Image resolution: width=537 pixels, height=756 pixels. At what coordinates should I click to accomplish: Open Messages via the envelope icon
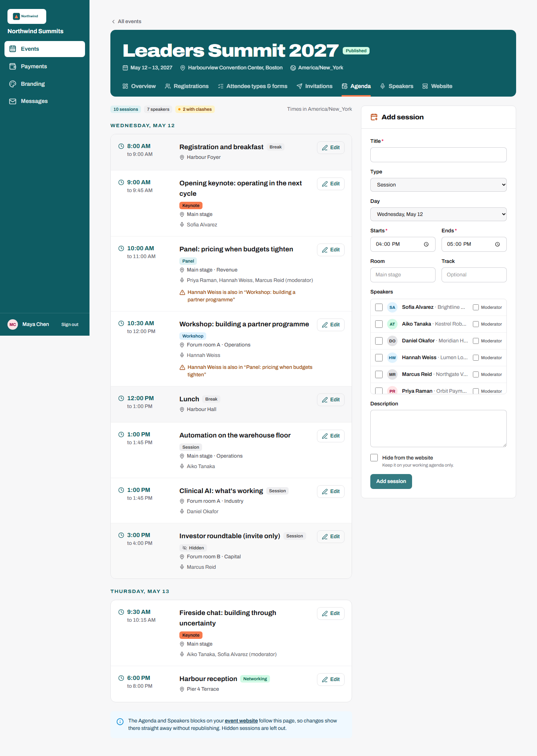pos(13,101)
